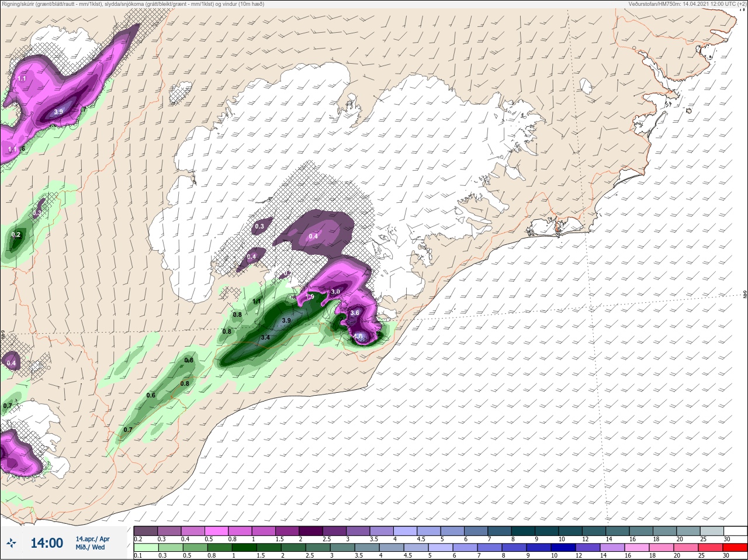Click the 3.4 precipitation value on the map

[265, 338]
